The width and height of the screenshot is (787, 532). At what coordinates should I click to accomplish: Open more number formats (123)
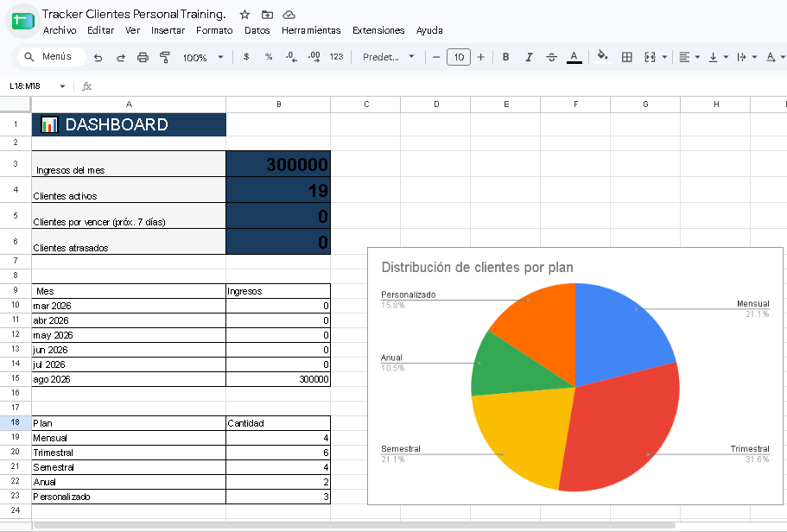336,57
